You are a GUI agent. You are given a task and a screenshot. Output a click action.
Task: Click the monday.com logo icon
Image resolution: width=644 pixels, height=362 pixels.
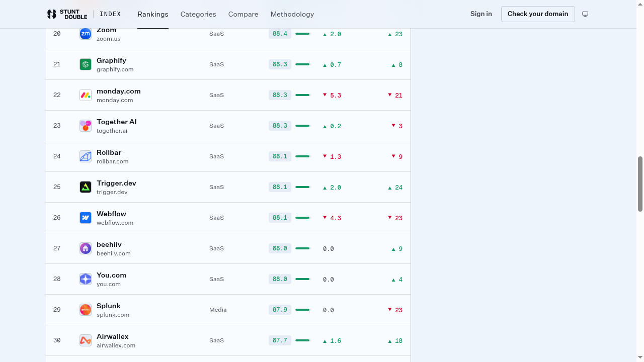86,95
